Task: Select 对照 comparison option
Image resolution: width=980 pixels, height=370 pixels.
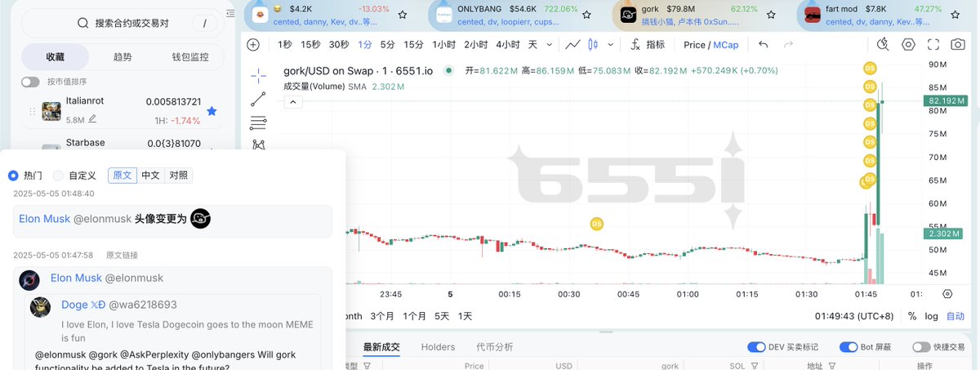Action: click(178, 176)
